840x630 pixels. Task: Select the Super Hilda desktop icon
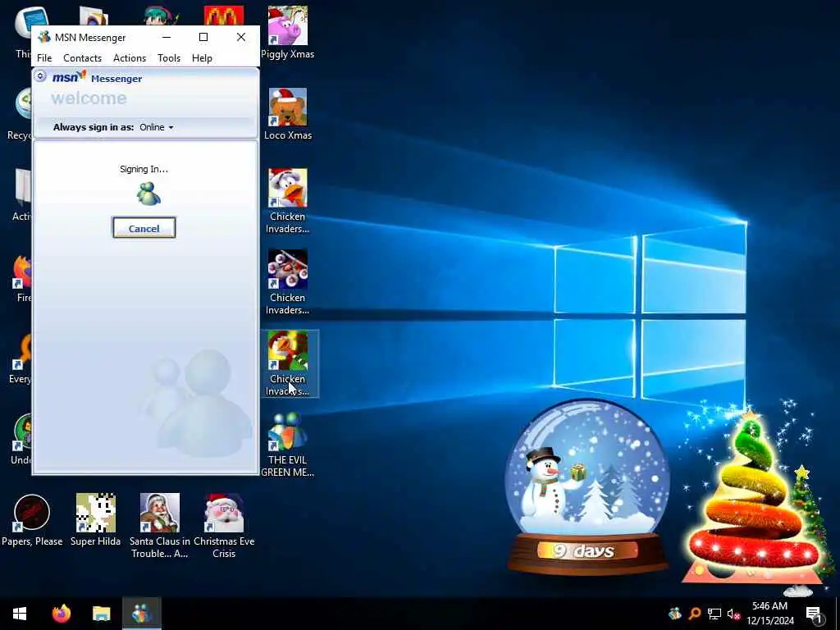point(96,520)
